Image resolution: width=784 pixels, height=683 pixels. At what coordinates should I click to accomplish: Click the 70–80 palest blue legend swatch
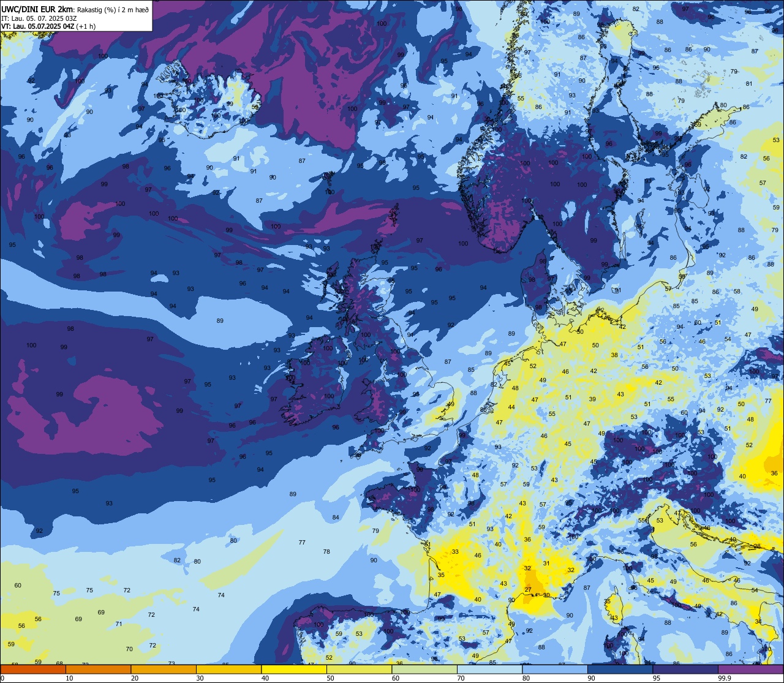click(x=489, y=670)
